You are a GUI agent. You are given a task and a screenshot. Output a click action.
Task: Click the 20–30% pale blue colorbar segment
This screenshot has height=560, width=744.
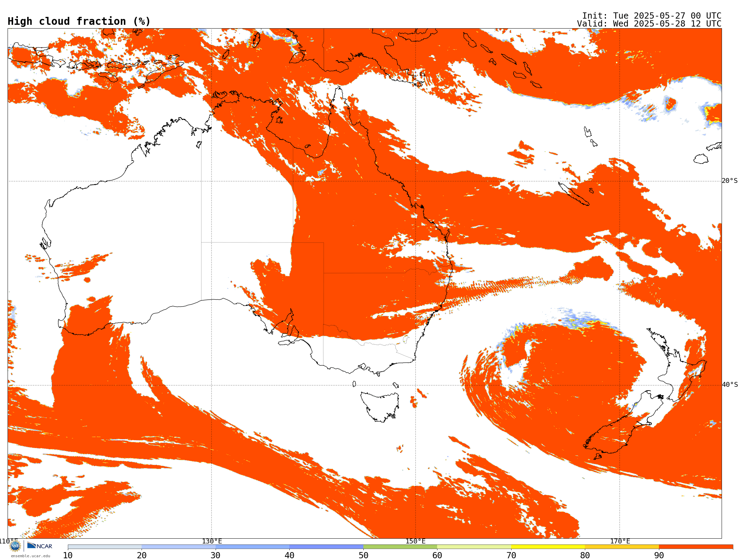click(178, 547)
